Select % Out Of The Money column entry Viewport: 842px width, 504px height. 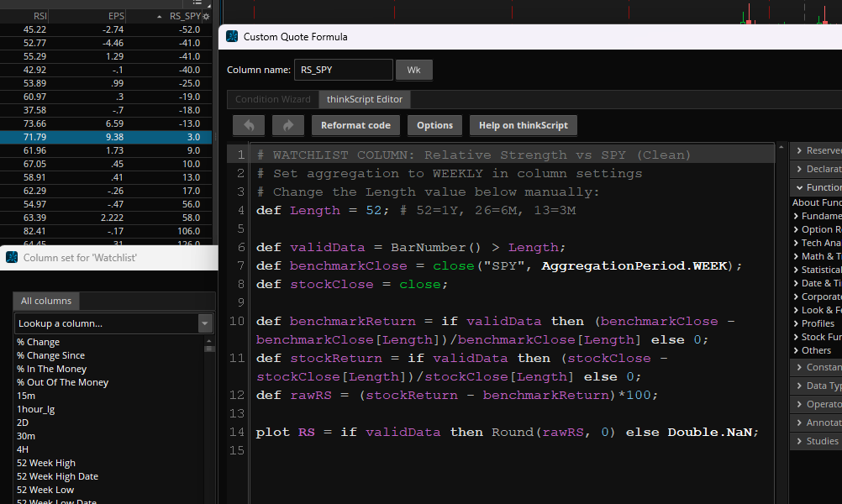coord(62,382)
